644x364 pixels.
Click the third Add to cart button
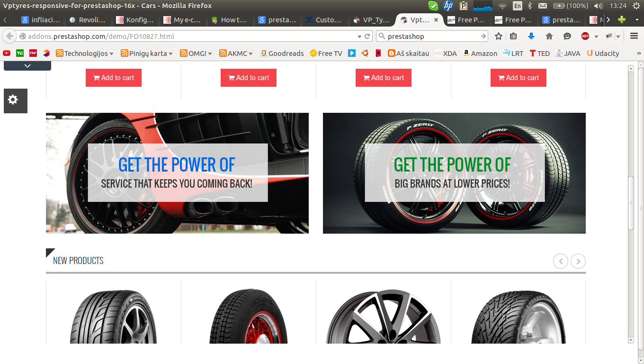[384, 78]
